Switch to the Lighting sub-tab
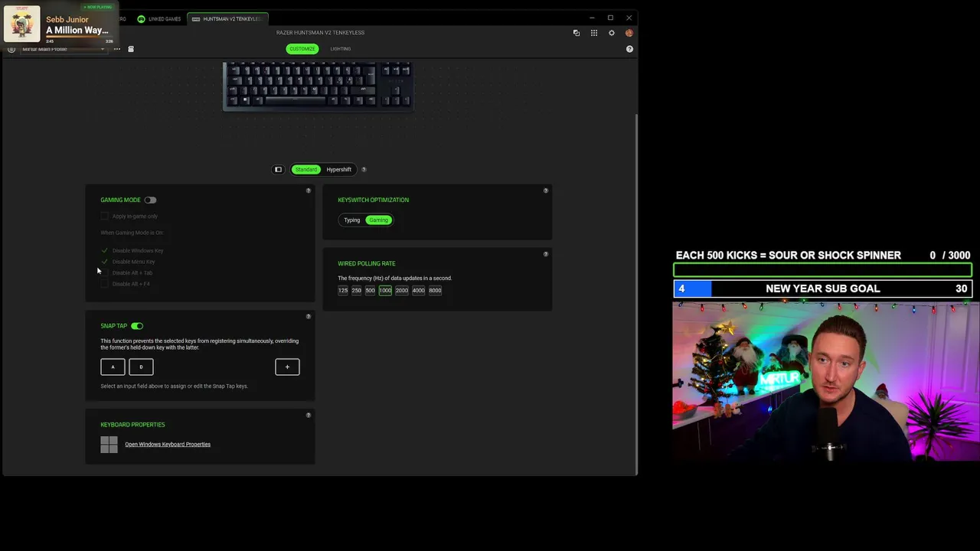 tap(341, 49)
